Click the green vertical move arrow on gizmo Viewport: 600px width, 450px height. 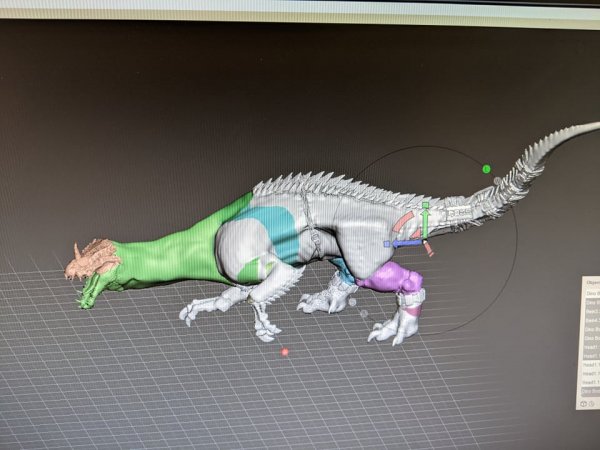tap(425, 222)
